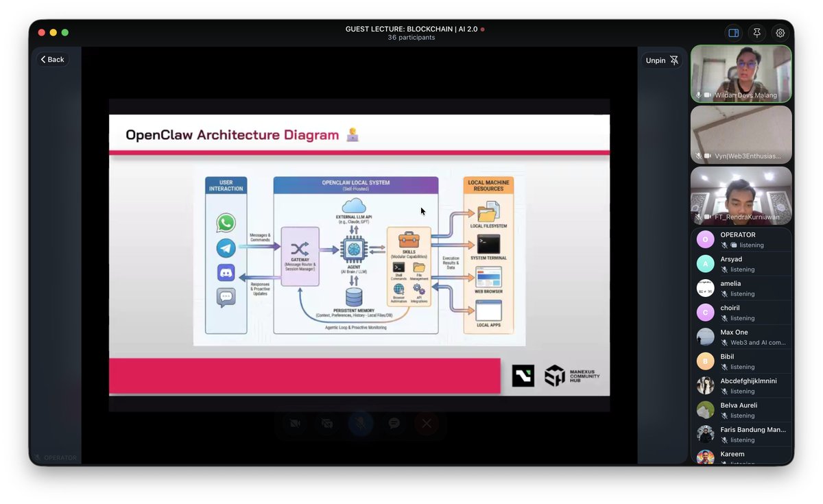This screenshot has width=823, height=504.
Task: Click muted mic icon on Vyn|Web3Enthusias tile
Action: pyautogui.click(x=698, y=156)
